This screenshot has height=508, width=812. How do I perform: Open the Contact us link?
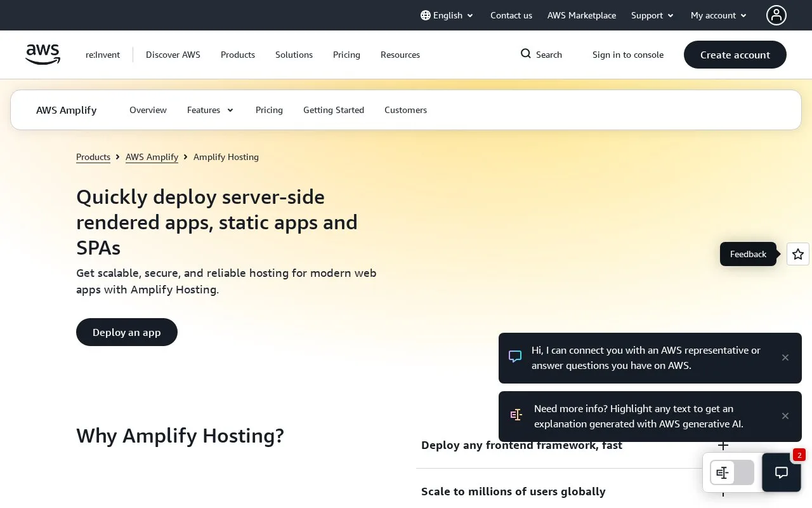pos(511,15)
